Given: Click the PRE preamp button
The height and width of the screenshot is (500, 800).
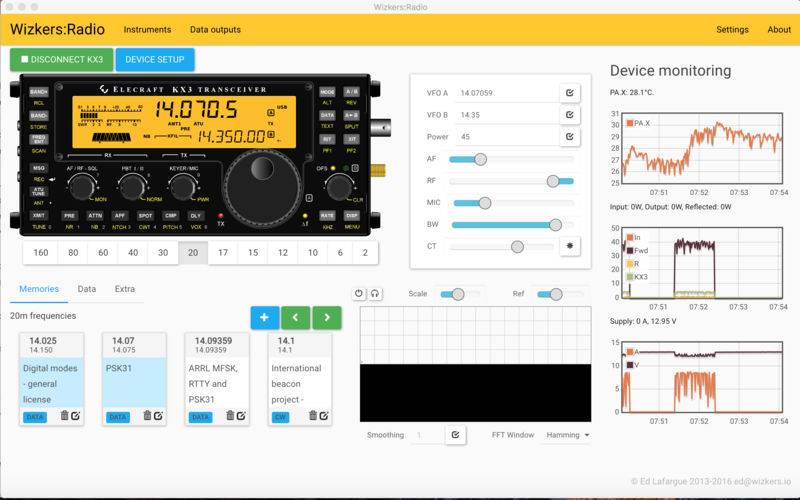Looking at the screenshot, I should coord(69,216).
